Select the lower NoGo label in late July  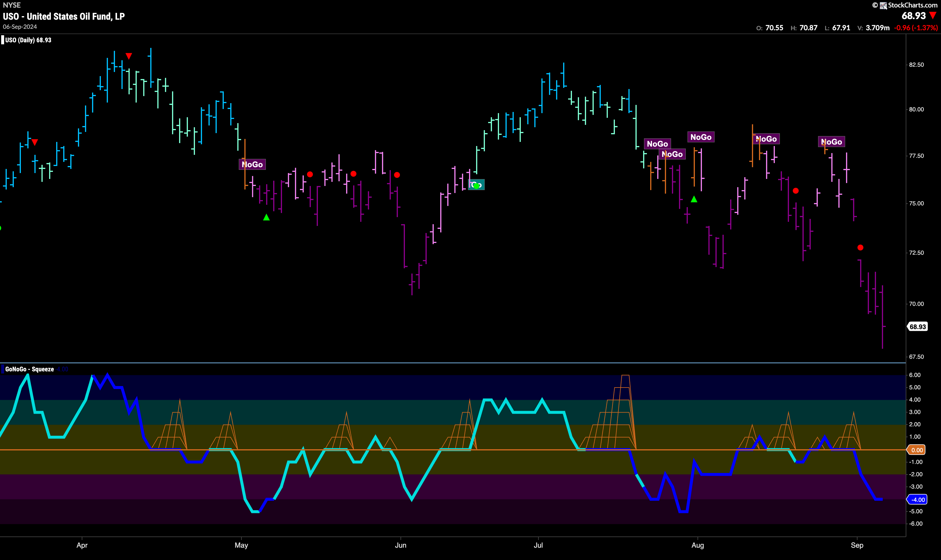tap(672, 154)
